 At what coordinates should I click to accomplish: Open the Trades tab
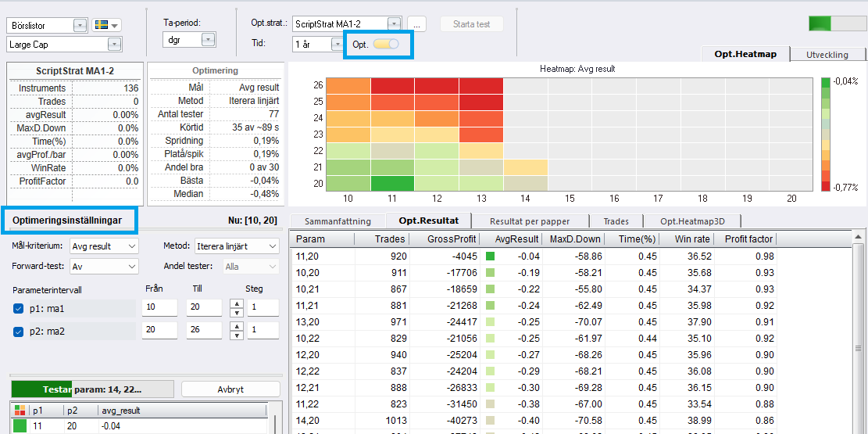[616, 221]
